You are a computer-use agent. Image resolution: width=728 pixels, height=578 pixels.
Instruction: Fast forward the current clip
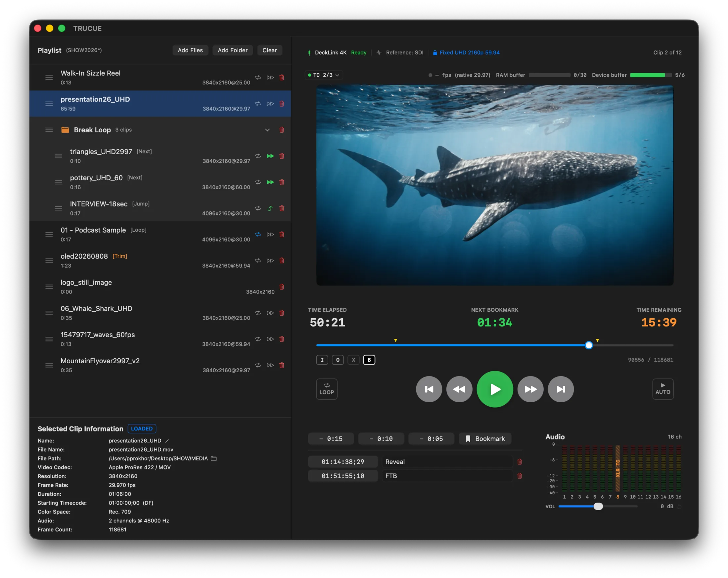click(x=530, y=389)
